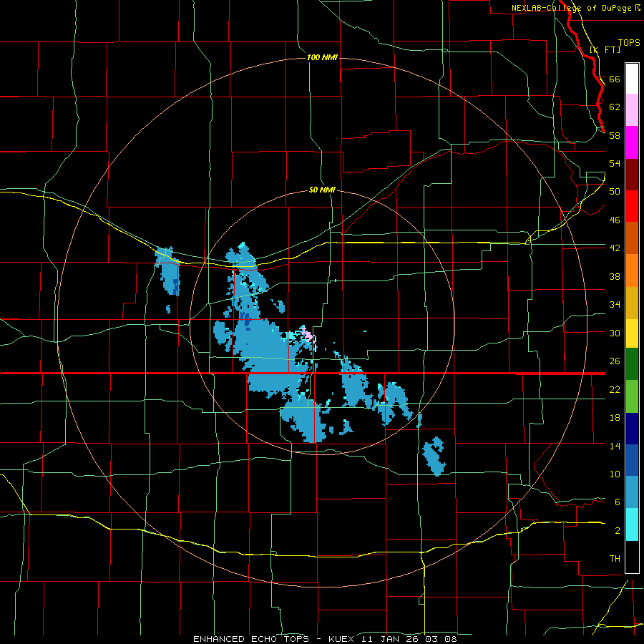Viewport: 644px width, 644px height.
Task: Click the 14 legend value
Action: pyautogui.click(x=615, y=446)
